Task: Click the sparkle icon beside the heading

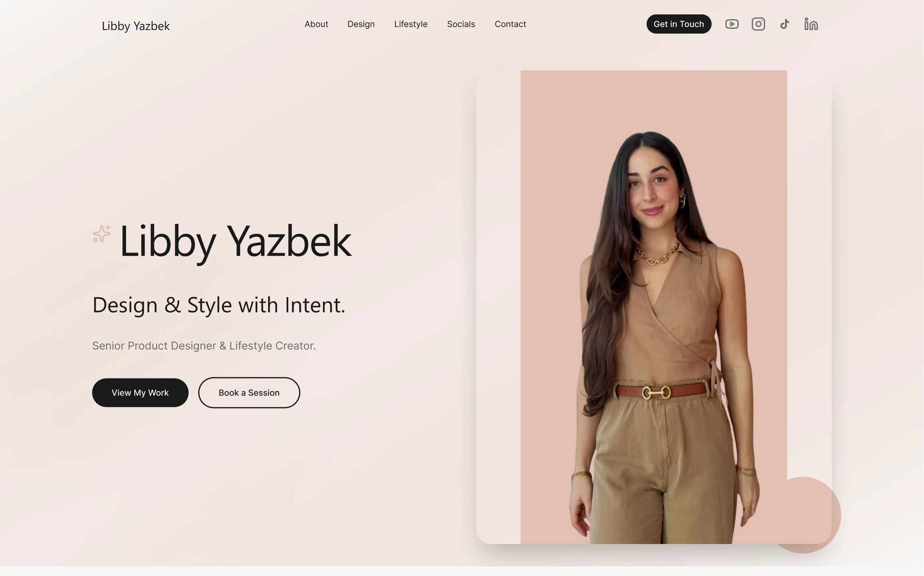Action: tap(102, 234)
